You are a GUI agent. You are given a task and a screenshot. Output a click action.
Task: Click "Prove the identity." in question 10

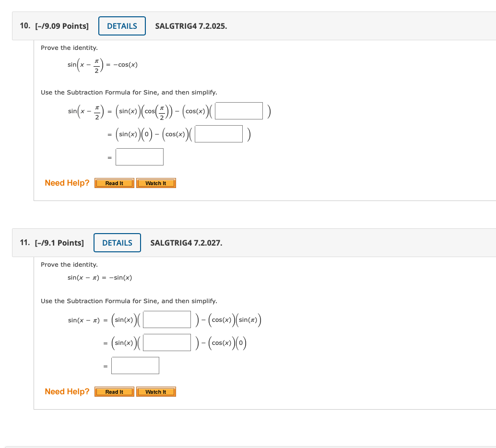(x=69, y=48)
